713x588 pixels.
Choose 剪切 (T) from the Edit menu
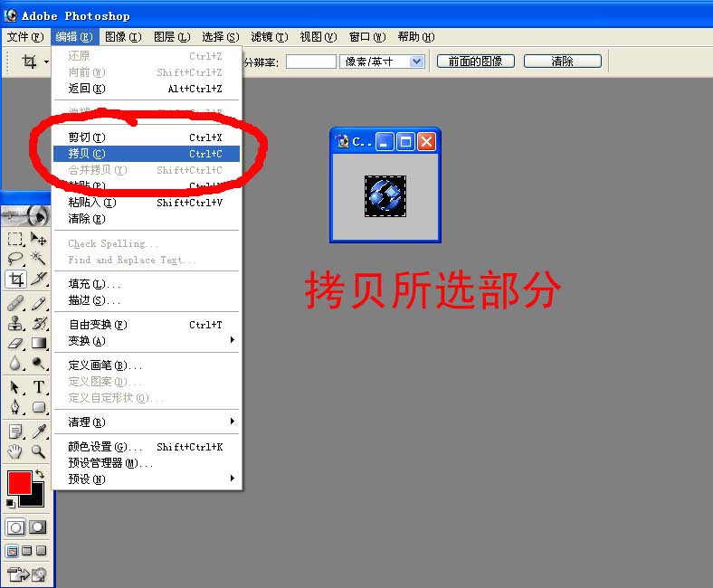pos(147,138)
